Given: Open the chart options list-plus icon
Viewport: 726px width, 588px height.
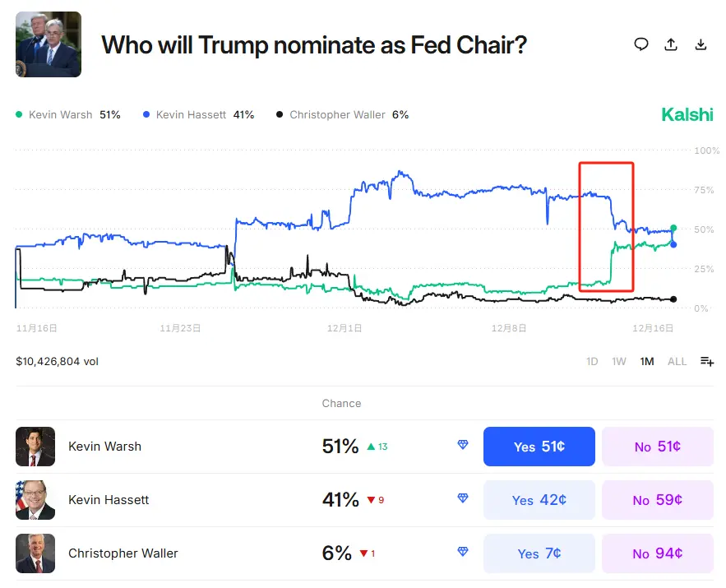Looking at the screenshot, I should click(x=707, y=361).
